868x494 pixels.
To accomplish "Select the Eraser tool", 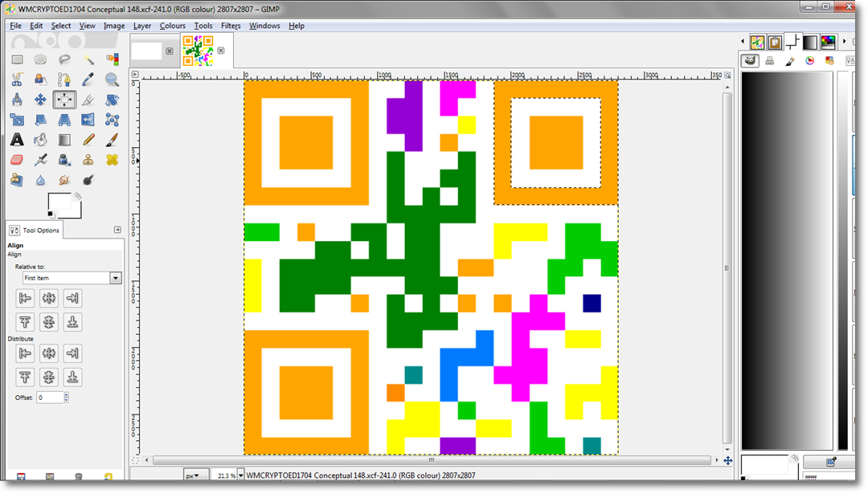I will pyautogui.click(x=17, y=160).
